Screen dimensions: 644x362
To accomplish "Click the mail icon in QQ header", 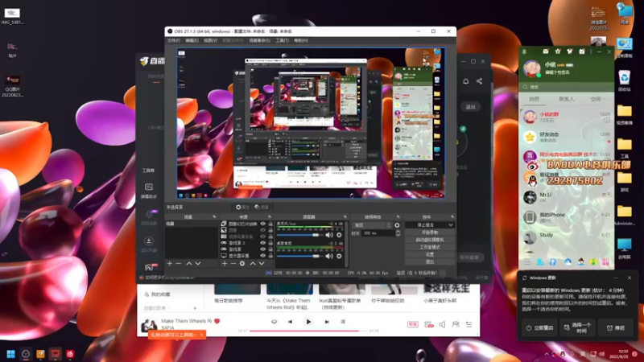I will tap(546, 51).
